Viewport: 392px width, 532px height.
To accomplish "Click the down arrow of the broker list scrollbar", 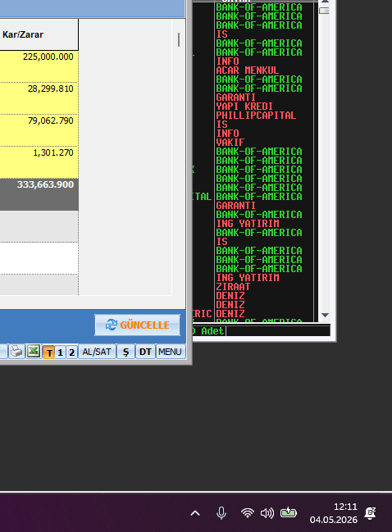I will [x=325, y=316].
